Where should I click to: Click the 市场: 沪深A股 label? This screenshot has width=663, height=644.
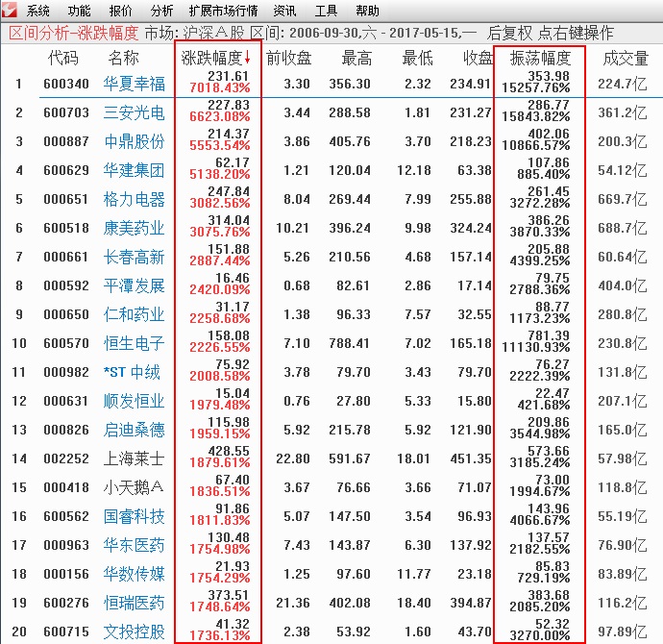pos(194,33)
